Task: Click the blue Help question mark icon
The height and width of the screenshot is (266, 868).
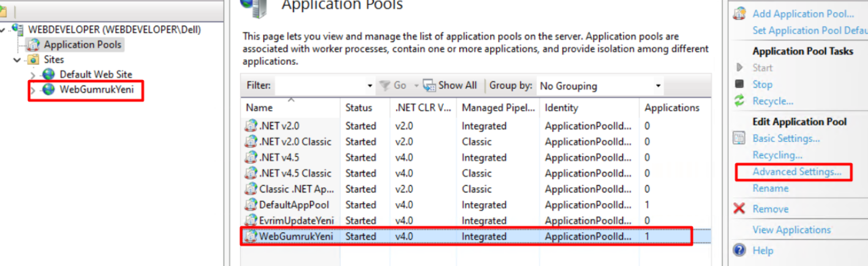Action: [740, 250]
